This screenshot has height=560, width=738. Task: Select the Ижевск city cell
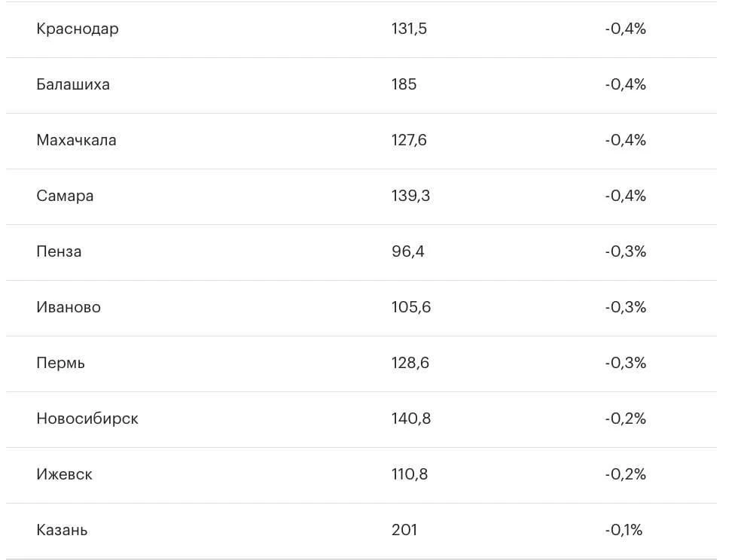64,474
